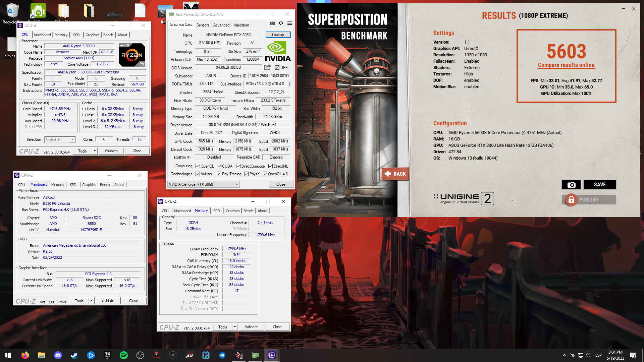Viewport: 644px width, 362px height.
Task: Open the GPU-Z hamburger menu
Action: [289, 23]
